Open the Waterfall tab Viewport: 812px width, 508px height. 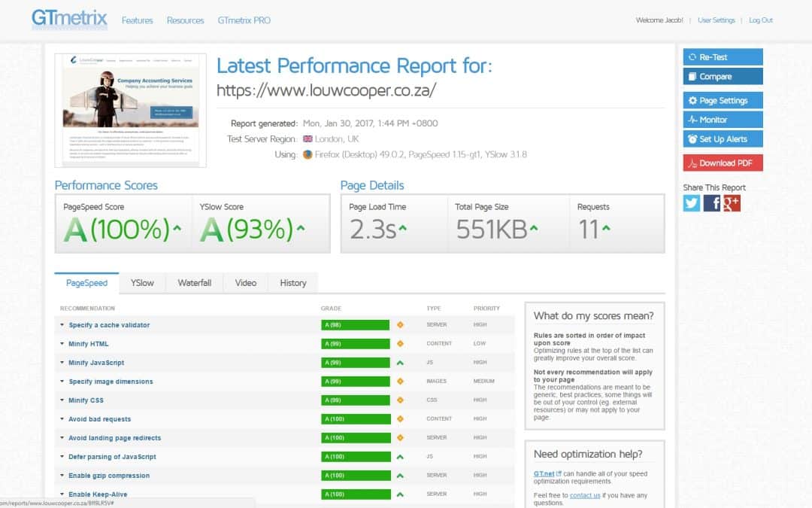(194, 283)
